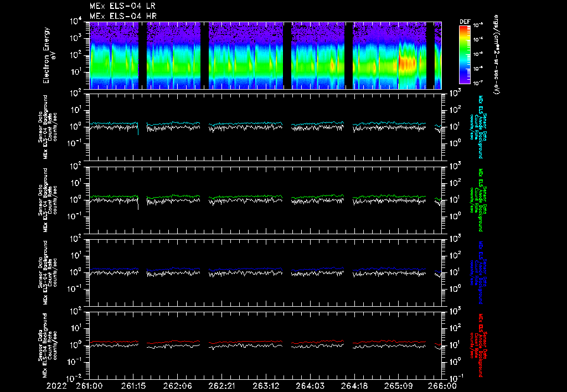Viewport: 567px width, 392px height.
Task: Click the 10^-7 tick label on the DEF color bar
Action: click(478, 83)
